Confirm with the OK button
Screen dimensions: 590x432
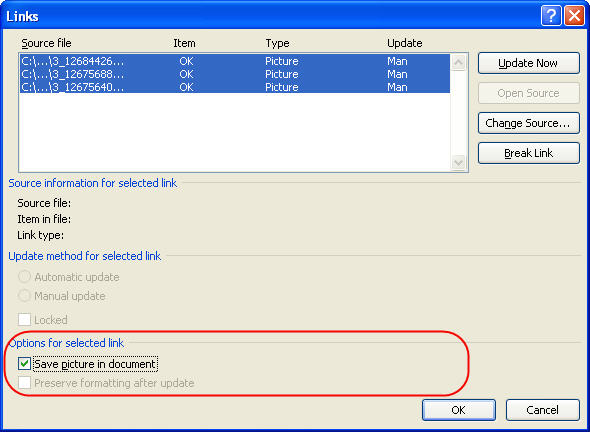point(459,410)
